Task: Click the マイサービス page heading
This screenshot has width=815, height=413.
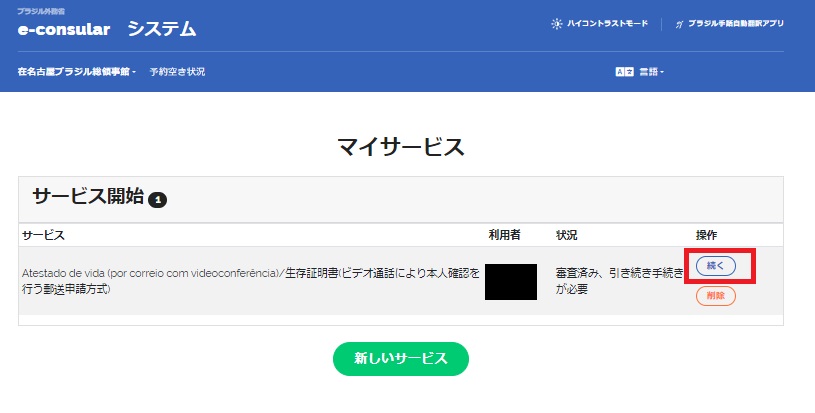Action: point(400,147)
